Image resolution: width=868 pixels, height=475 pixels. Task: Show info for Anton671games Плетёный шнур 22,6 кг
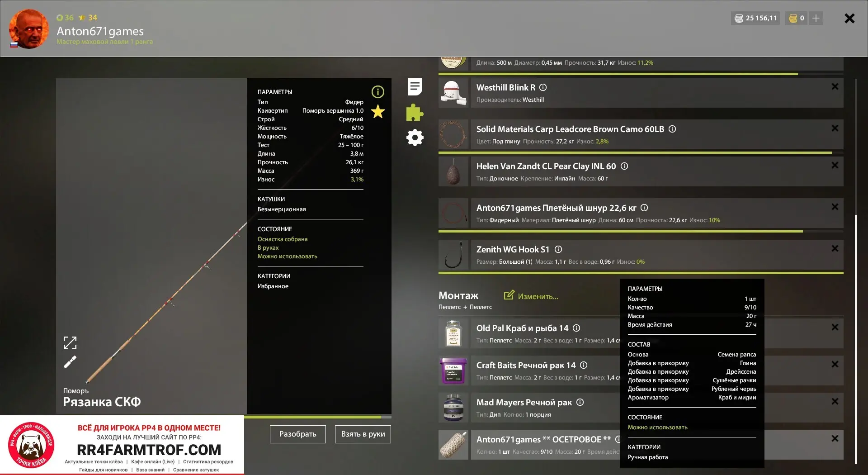644,208
